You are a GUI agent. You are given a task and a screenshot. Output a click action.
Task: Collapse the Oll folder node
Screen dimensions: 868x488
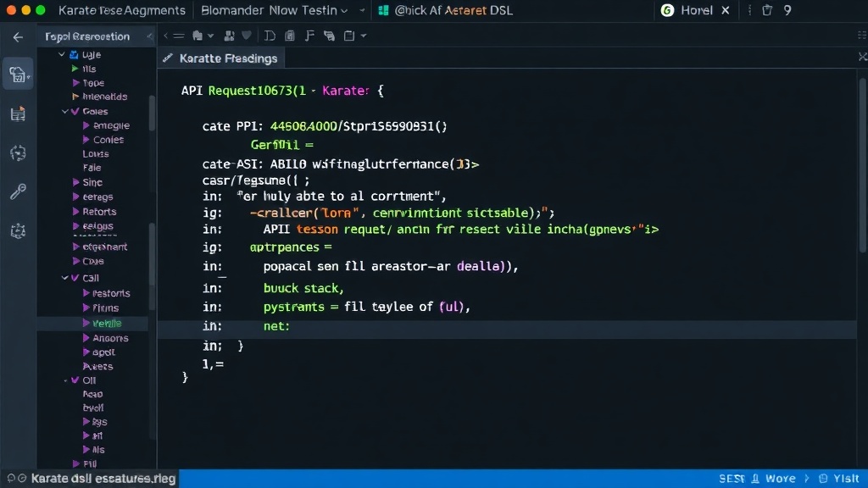66,380
